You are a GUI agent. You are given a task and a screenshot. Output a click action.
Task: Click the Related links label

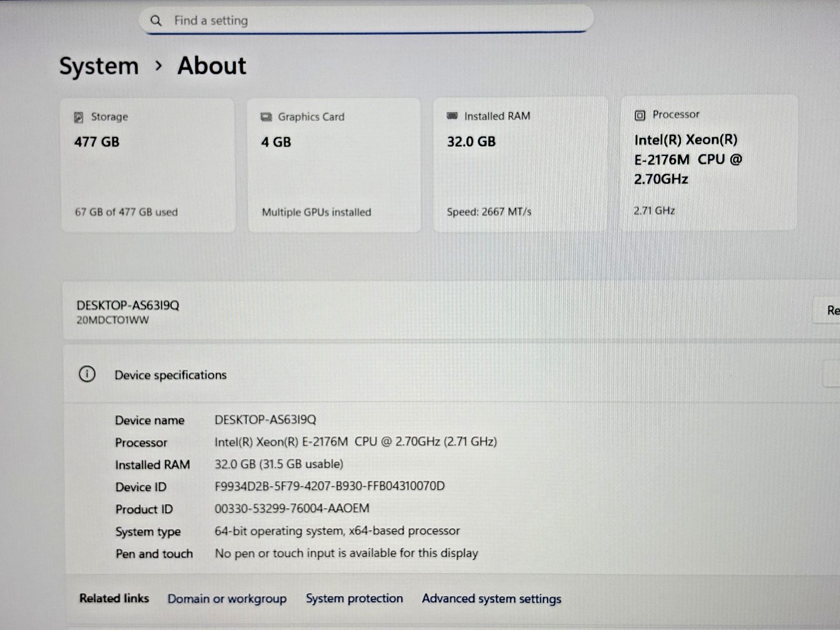(114, 598)
